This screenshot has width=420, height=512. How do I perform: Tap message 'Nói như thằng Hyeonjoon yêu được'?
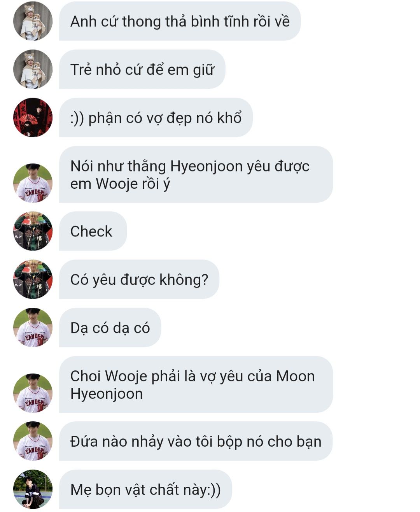point(196,174)
